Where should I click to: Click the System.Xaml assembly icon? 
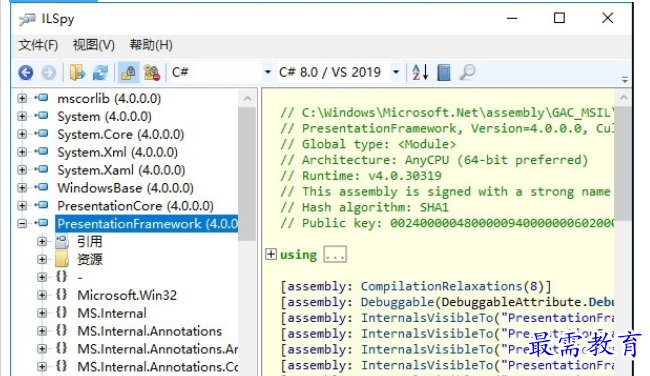point(41,170)
